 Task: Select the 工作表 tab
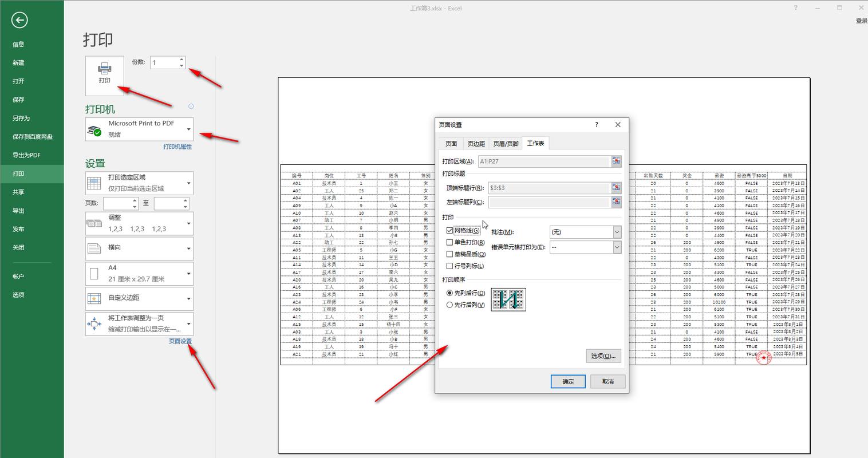[x=535, y=143]
